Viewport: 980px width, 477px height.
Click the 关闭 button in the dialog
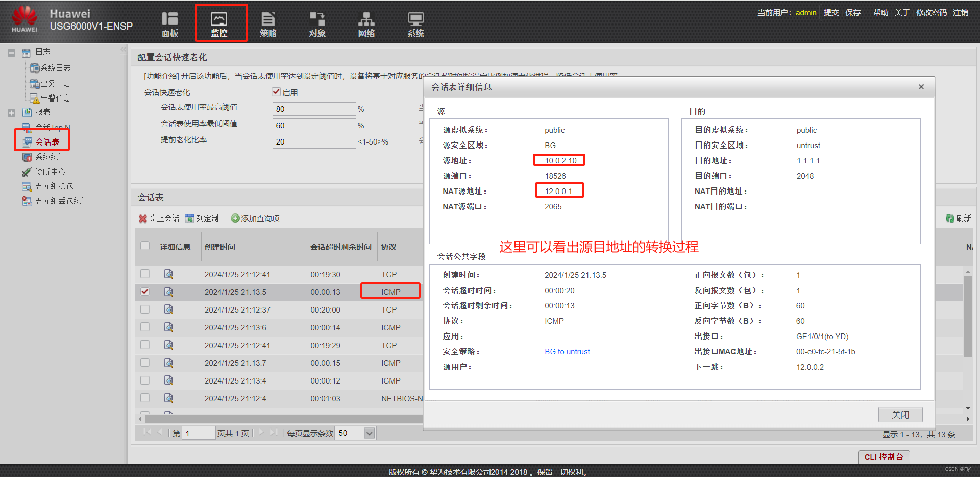[x=900, y=415]
